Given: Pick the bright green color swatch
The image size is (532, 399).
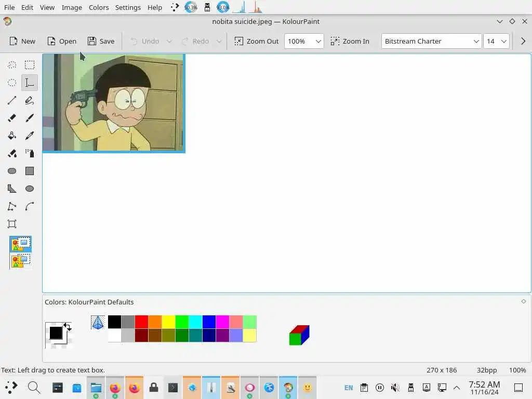Looking at the screenshot, I should [182, 322].
